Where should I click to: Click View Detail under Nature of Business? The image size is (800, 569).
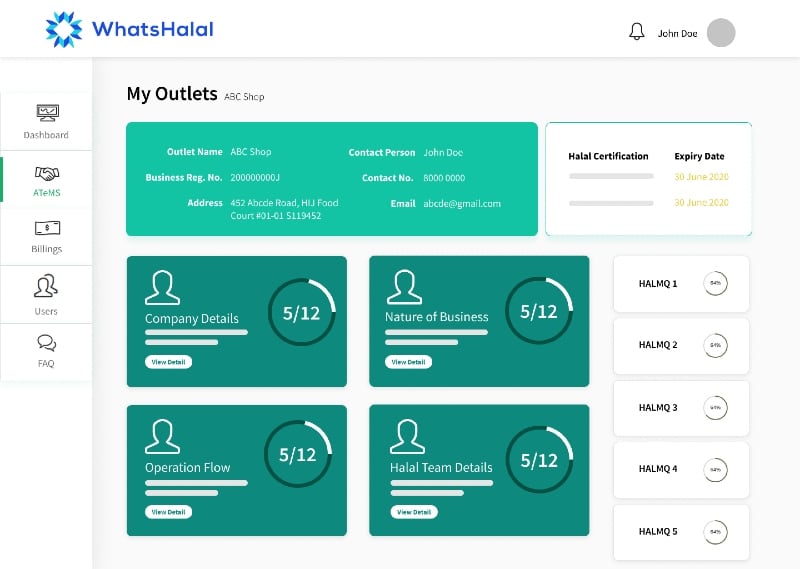tap(408, 362)
